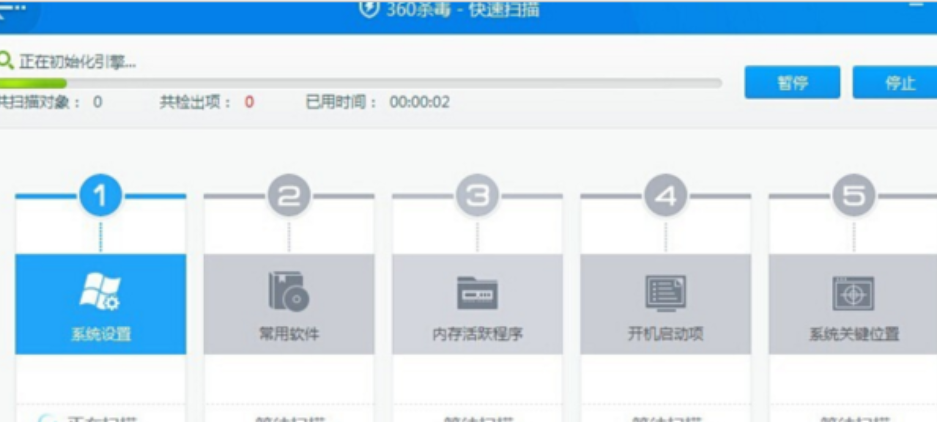This screenshot has width=937, height=422.
Task: Click the monitor icon for 开机启动项
Action: [665, 292]
